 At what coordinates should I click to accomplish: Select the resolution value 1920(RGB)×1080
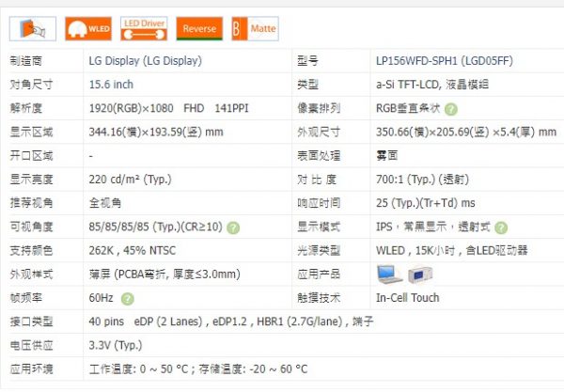point(132,108)
